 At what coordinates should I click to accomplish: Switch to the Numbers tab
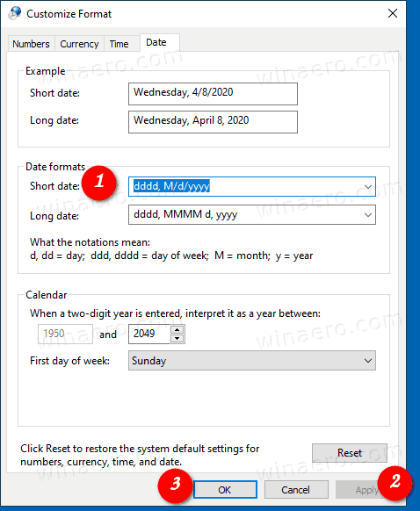click(x=31, y=44)
